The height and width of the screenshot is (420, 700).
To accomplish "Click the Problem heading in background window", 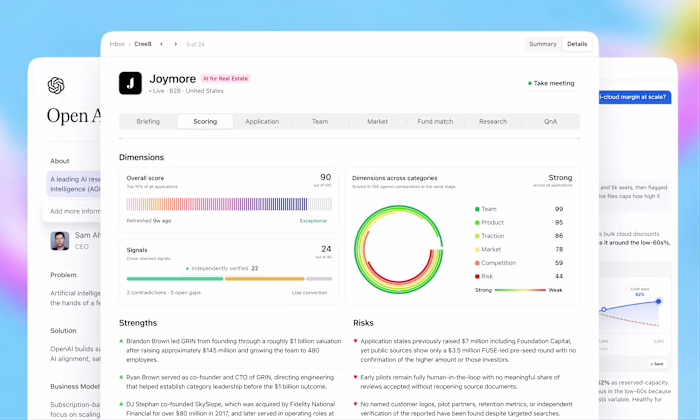I will coord(63,275).
